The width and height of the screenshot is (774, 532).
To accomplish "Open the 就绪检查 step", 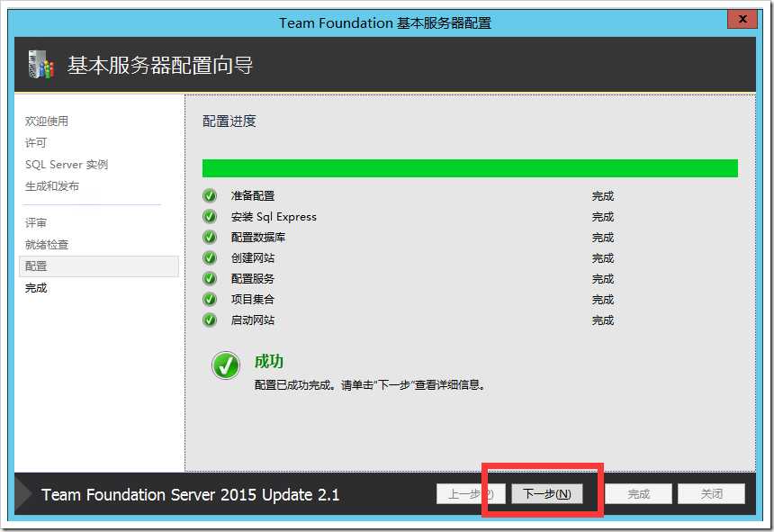I will (47, 244).
